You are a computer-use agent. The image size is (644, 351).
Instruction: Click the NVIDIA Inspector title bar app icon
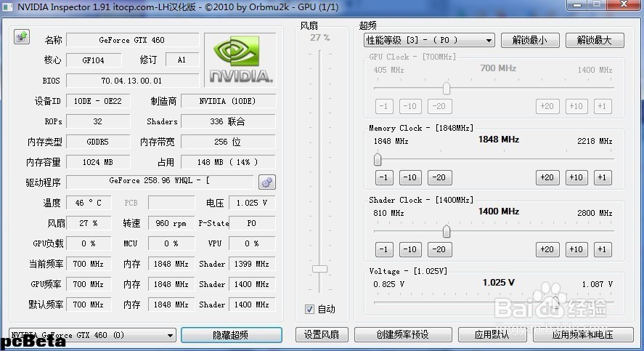point(8,7)
